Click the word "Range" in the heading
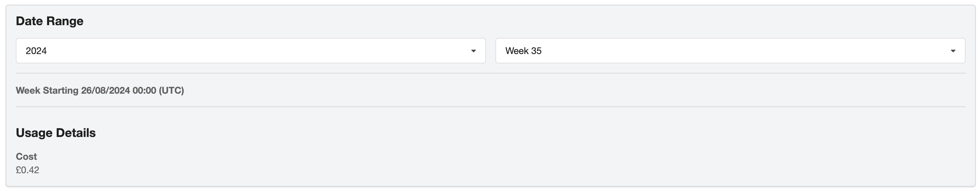This screenshot has height=191, width=980. [66, 21]
